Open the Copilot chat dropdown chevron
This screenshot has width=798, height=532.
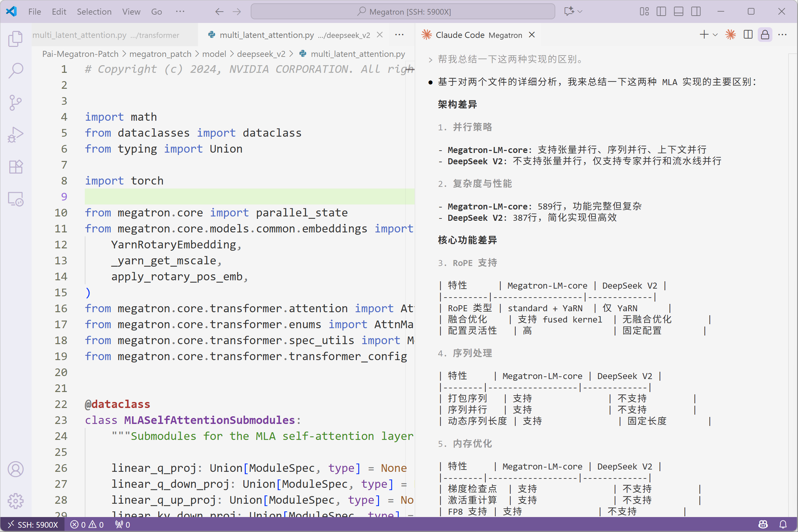pyautogui.click(x=580, y=12)
